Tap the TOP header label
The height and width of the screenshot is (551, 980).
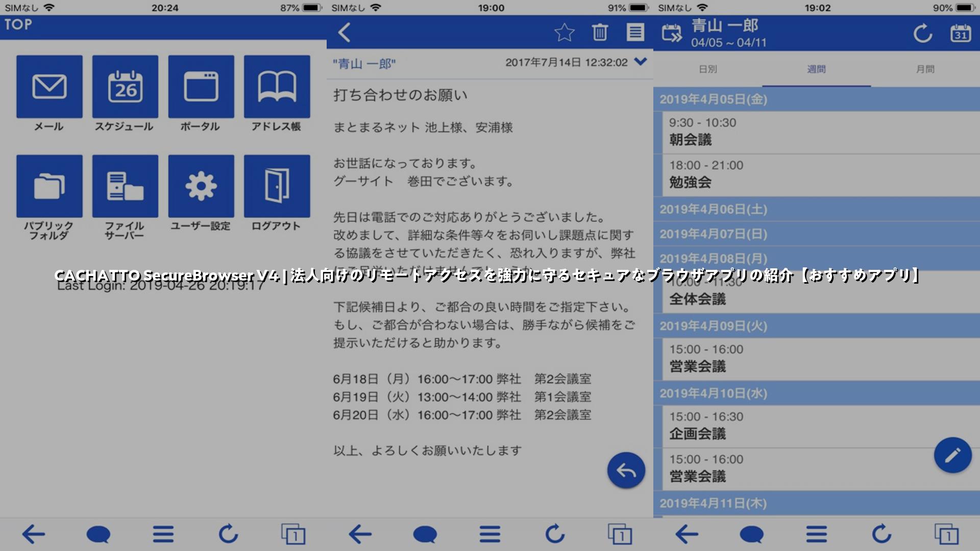(18, 24)
